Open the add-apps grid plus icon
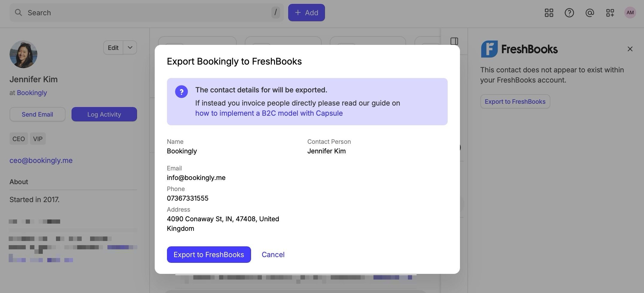 (610, 13)
